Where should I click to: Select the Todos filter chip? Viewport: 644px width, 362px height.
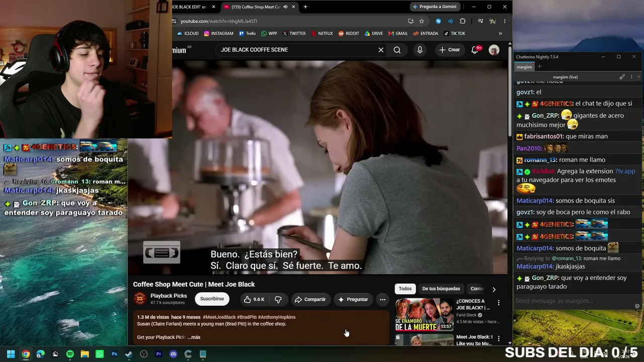coord(405,289)
